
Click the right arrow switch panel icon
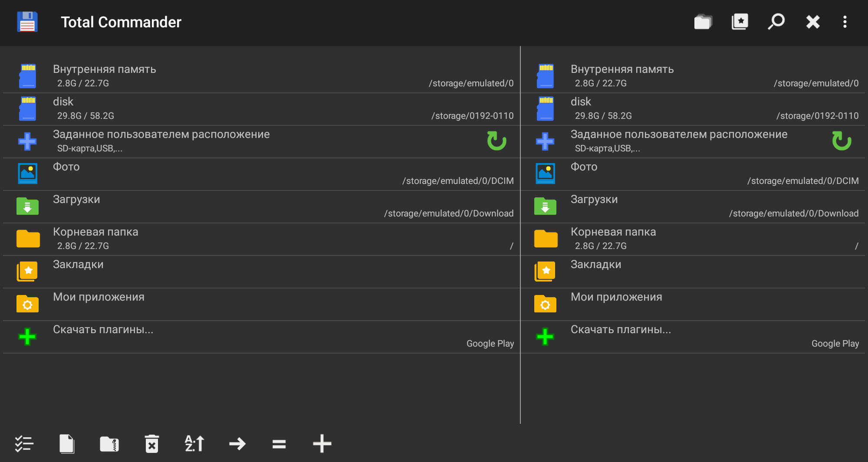[237, 444]
